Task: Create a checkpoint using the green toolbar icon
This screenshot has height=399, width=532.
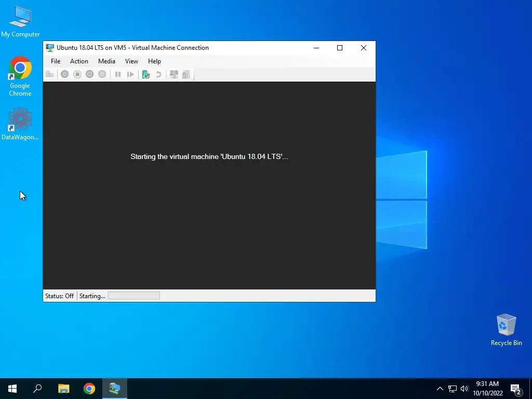Action: 146,74
